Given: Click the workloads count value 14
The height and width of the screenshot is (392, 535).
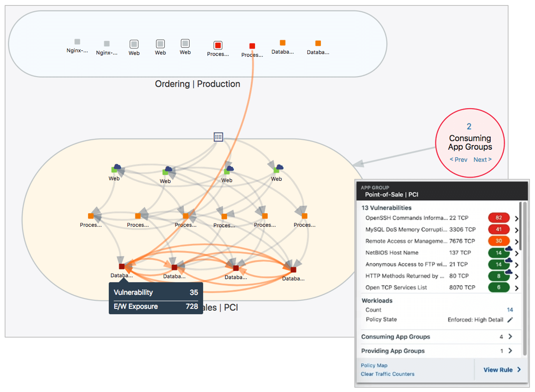Looking at the screenshot, I should (510, 310).
